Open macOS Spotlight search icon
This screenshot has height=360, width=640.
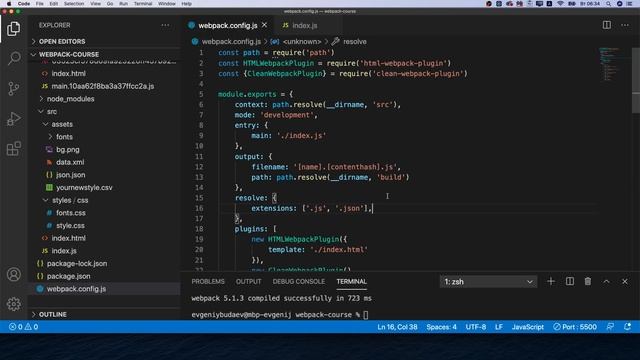point(608,4)
